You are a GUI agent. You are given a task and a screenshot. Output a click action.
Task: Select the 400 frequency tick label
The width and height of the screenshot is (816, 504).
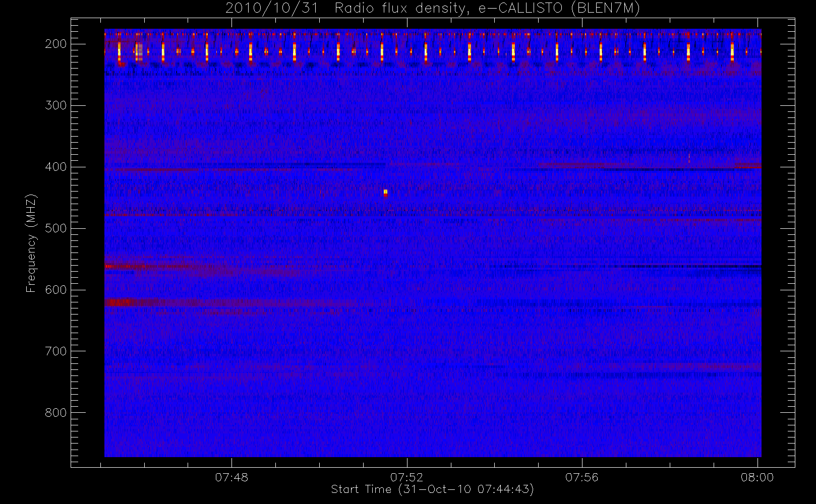click(x=56, y=167)
